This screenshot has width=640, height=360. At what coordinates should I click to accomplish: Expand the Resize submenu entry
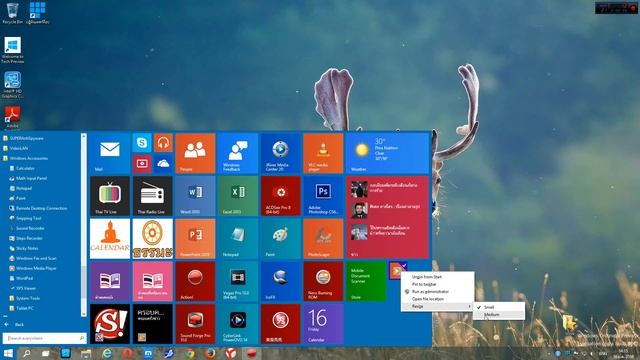pos(437,306)
